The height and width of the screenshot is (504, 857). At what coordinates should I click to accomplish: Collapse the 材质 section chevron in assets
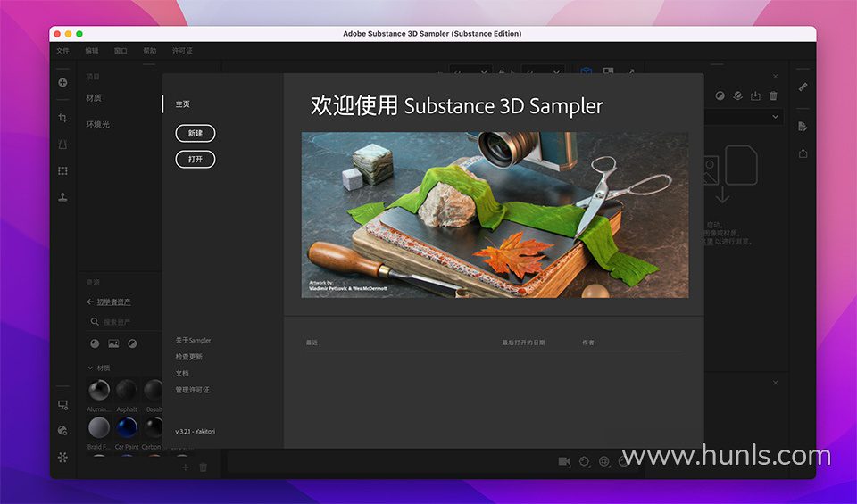(90, 368)
